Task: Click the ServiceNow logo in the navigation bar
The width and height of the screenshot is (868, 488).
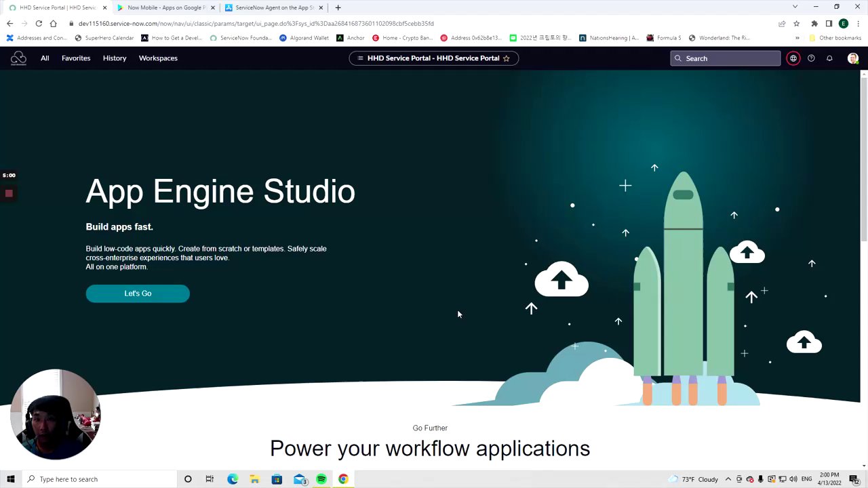Action: pyautogui.click(x=18, y=58)
